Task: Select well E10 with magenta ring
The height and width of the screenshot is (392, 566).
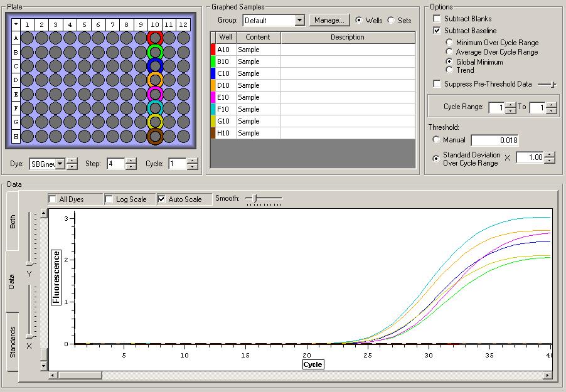Action: (155, 94)
